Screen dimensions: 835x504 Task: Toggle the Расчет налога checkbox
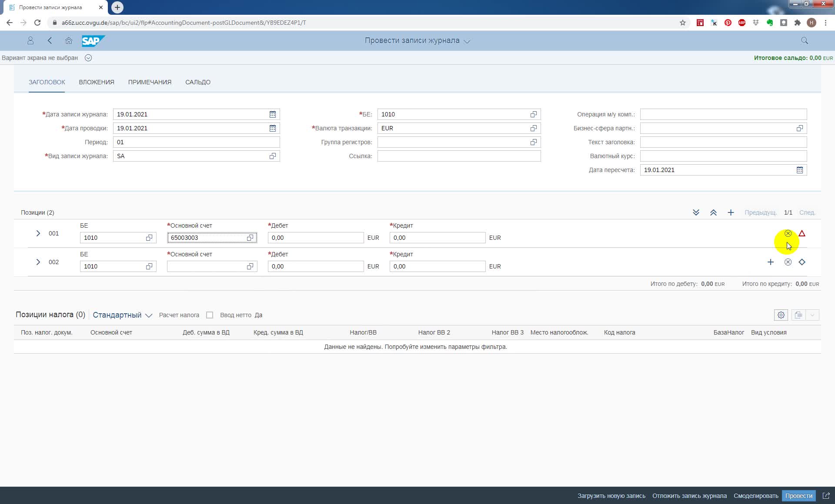pos(210,315)
